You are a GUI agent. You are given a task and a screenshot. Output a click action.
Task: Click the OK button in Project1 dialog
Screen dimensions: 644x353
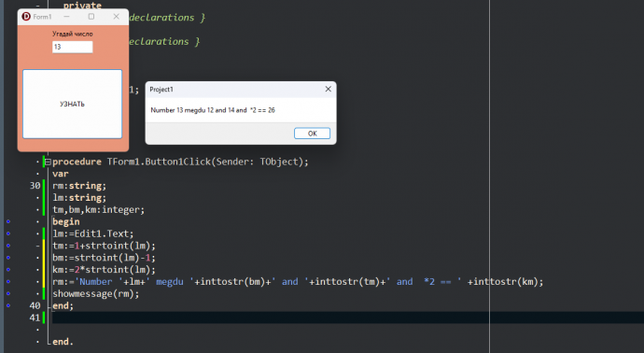pos(312,134)
